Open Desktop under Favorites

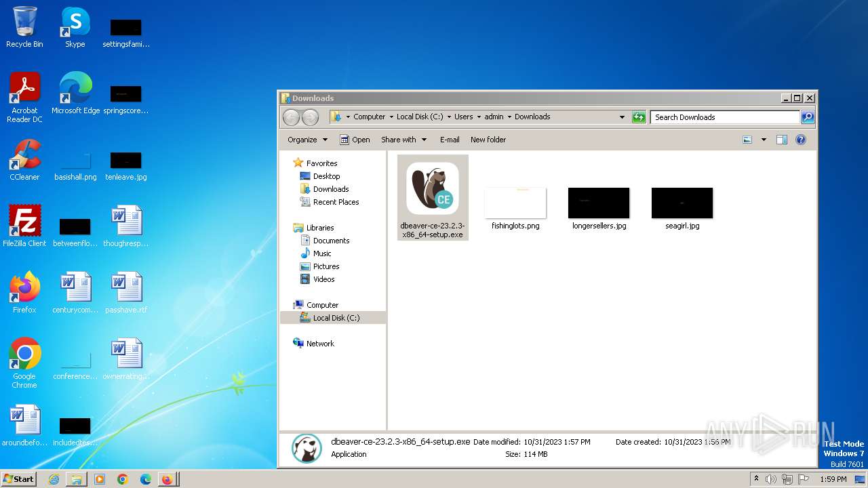326,176
